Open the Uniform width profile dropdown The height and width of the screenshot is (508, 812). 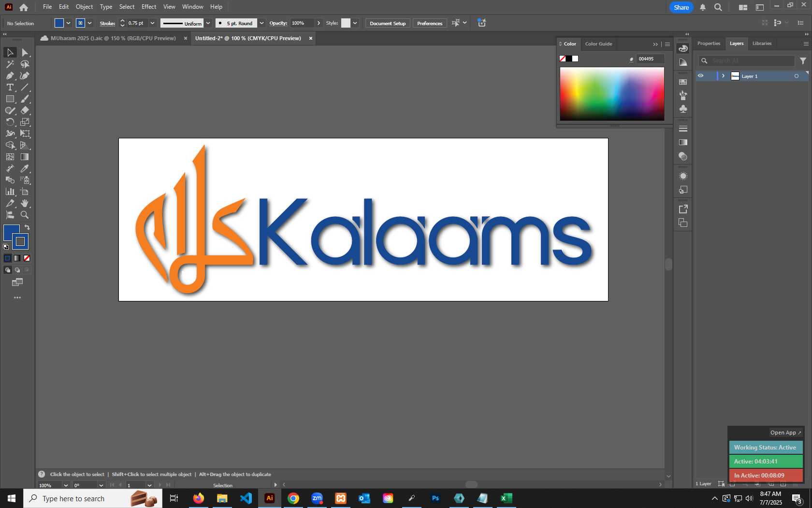(208, 23)
